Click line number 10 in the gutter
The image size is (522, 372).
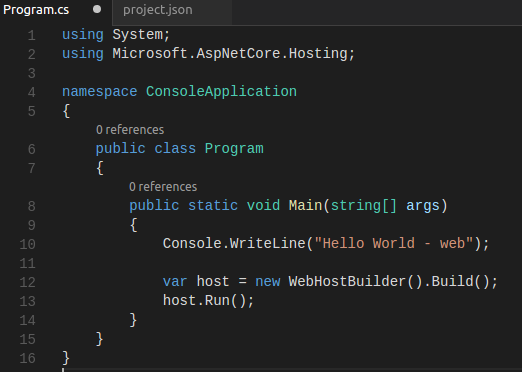tap(27, 244)
